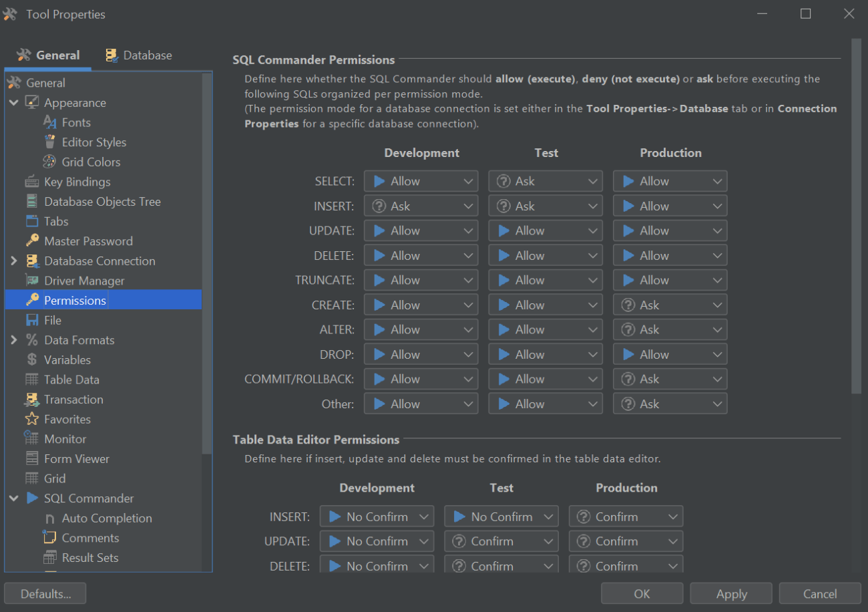This screenshot has height=612, width=868.
Task: Open the INSERT Test Ask dropdown
Action: click(x=545, y=205)
